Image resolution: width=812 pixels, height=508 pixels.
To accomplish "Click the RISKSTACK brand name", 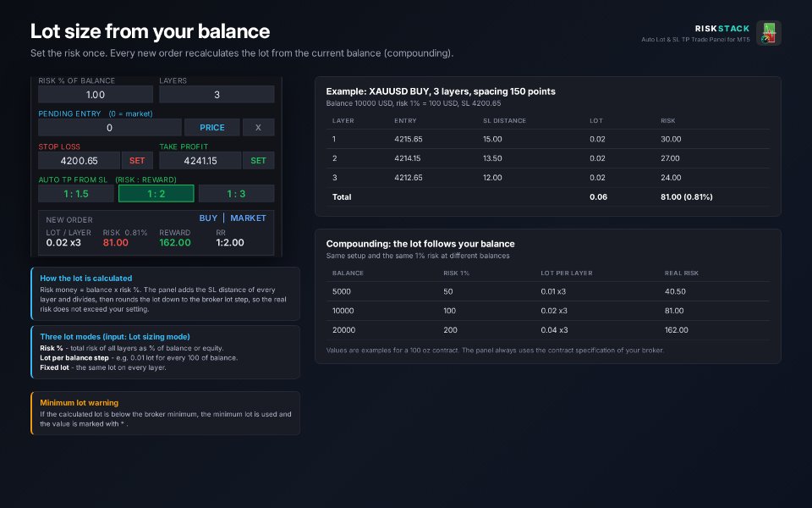I will click(x=721, y=29).
